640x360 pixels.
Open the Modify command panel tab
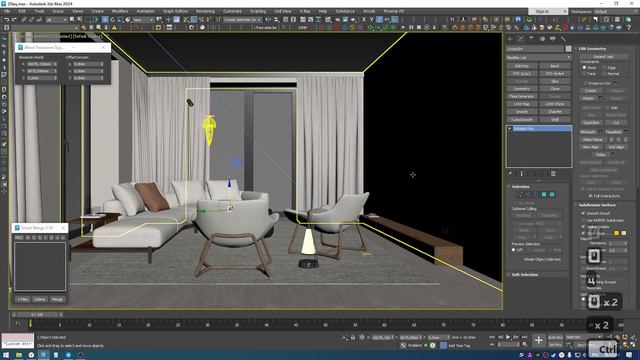point(520,39)
